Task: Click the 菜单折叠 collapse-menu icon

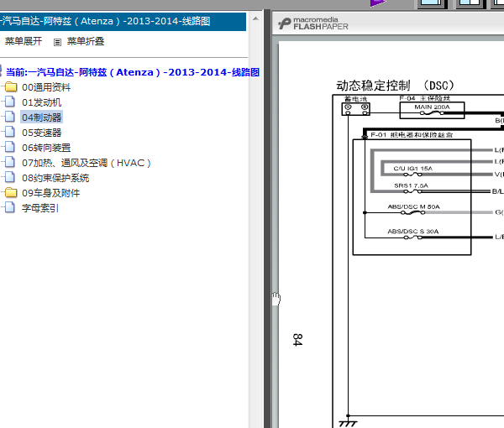Action: (57, 42)
